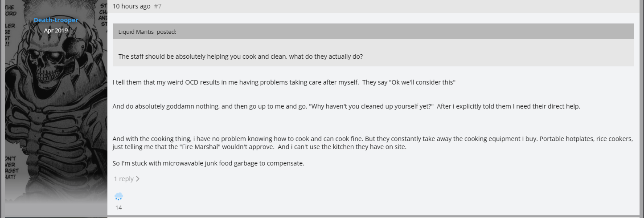This screenshot has width=644, height=218.
Task: Click the Apr 2019 join date
Action: click(x=56, y=31)
